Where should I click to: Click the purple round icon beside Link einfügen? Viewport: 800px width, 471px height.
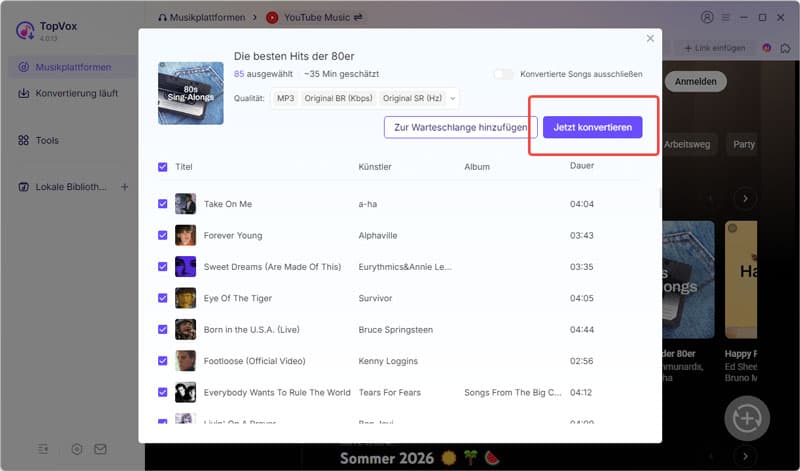[766, 48]
